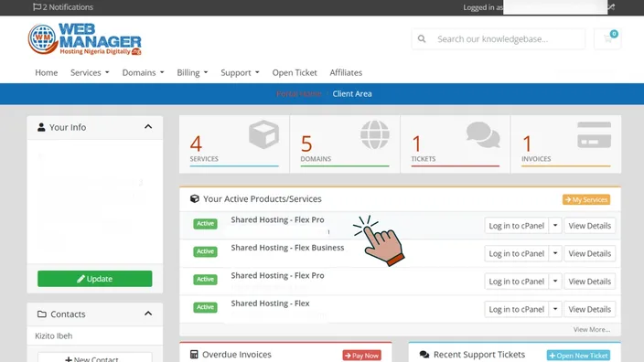Click the Recent Support Tickets chat icon

click(x=424, y=354)
